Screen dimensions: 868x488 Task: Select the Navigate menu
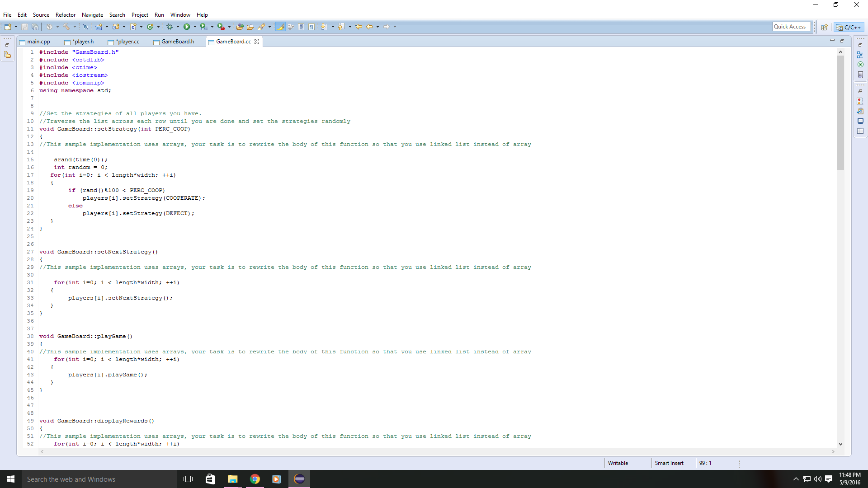[x=92, y=14]
